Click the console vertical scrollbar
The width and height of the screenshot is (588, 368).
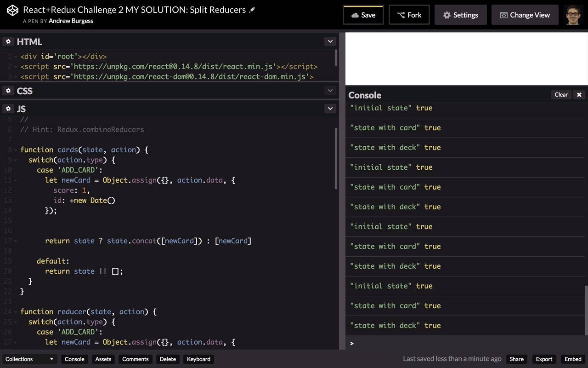point(586,310)
